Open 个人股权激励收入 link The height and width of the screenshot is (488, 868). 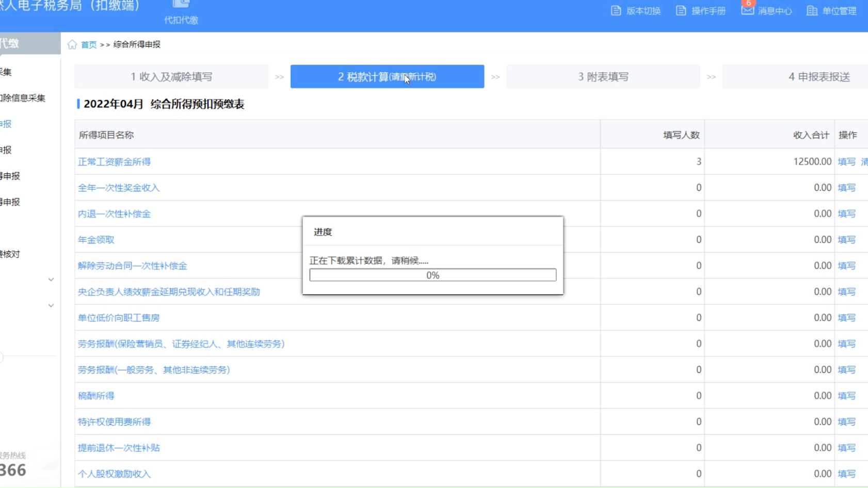pyautogui.click(x=114, y=474)
